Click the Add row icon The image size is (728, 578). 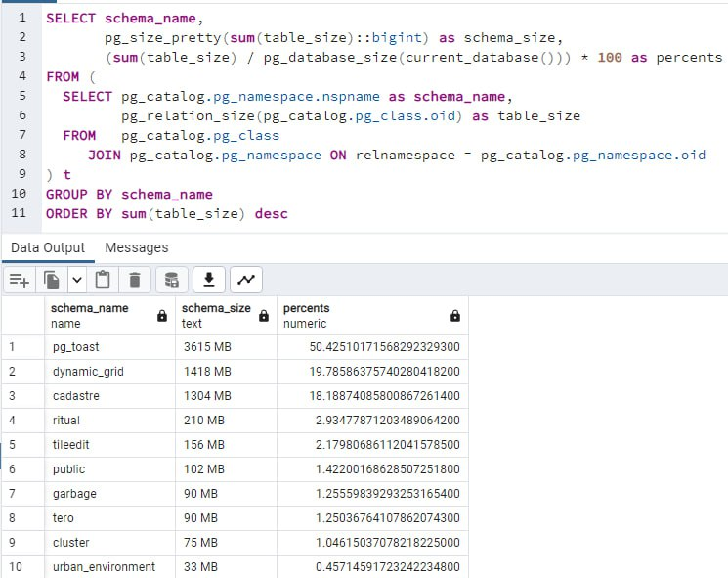pos(20,280)
